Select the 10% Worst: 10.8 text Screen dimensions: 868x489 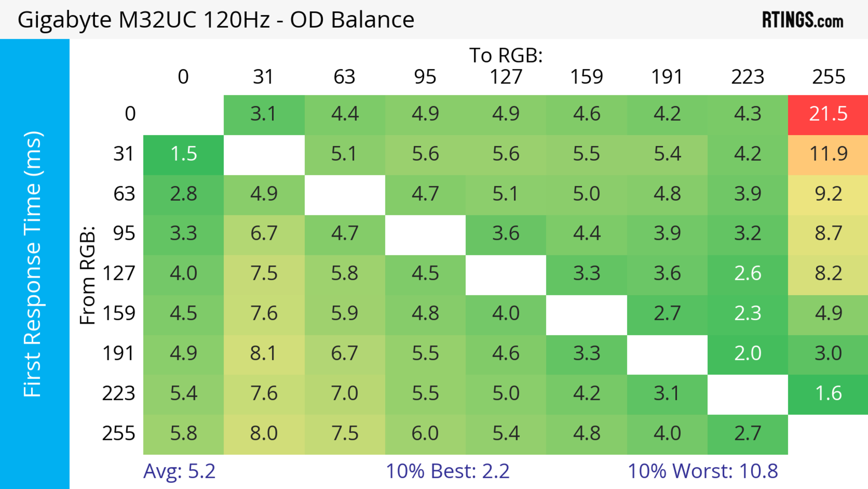pyautogui.click(x=703, y=472)
